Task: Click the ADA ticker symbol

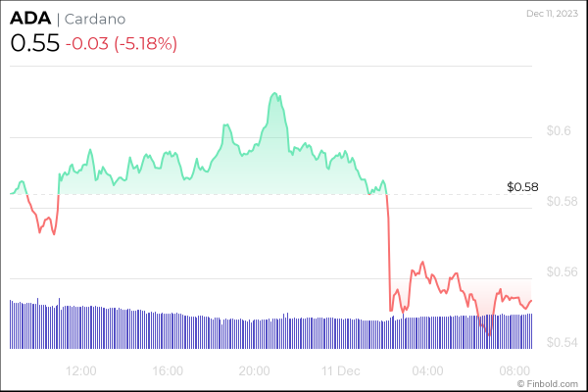Action: coord(29,19)
